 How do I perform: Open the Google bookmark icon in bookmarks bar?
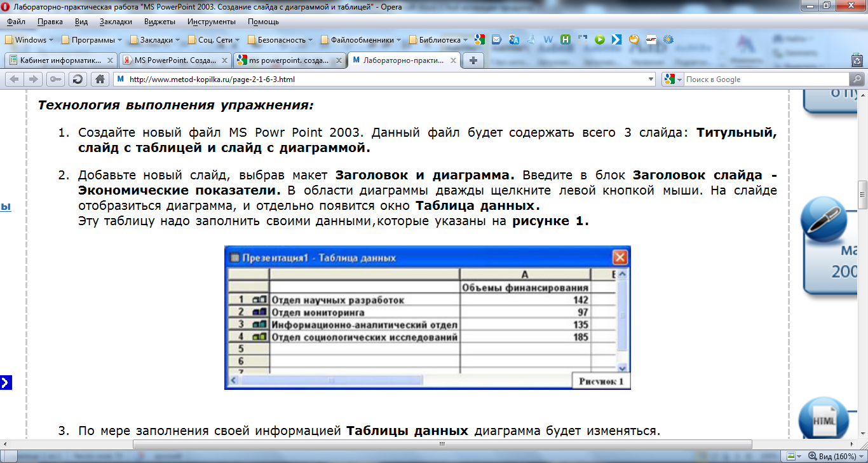click(479, 39)
